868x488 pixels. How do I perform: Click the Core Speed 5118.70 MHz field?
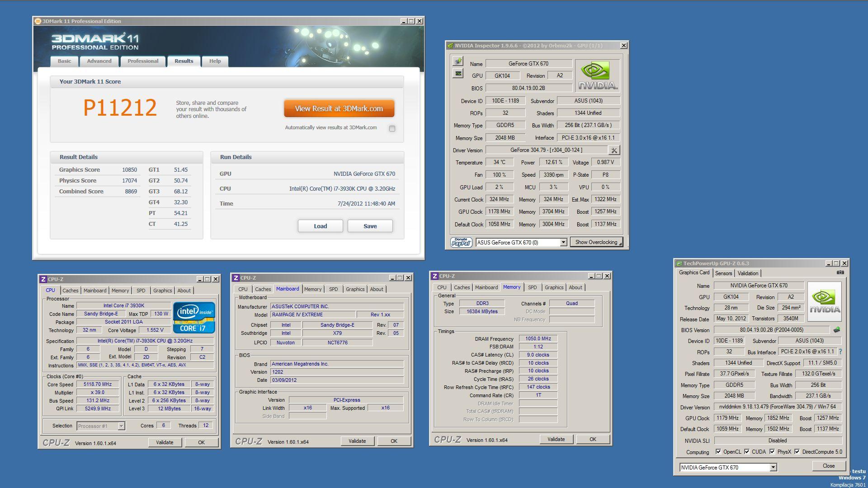coord(98,384)
